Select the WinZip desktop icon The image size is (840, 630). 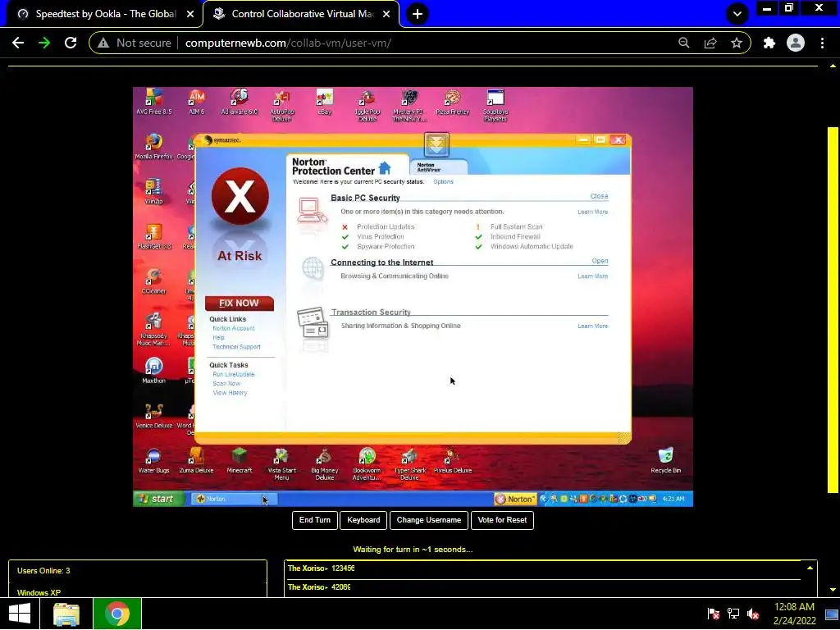[153, 191]
